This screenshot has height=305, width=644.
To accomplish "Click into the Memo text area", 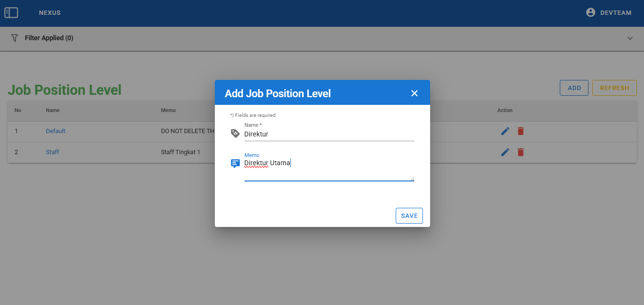I will 329,169.
